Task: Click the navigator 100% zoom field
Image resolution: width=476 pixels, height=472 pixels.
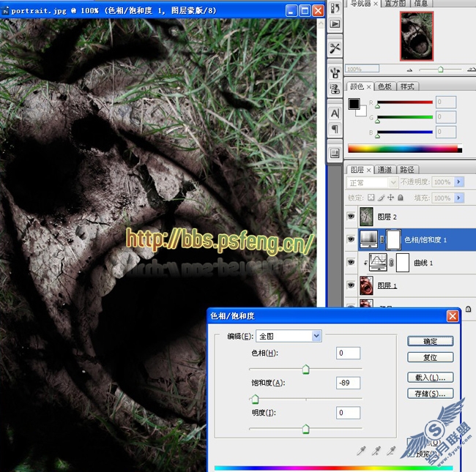Action: coord(362,69)
